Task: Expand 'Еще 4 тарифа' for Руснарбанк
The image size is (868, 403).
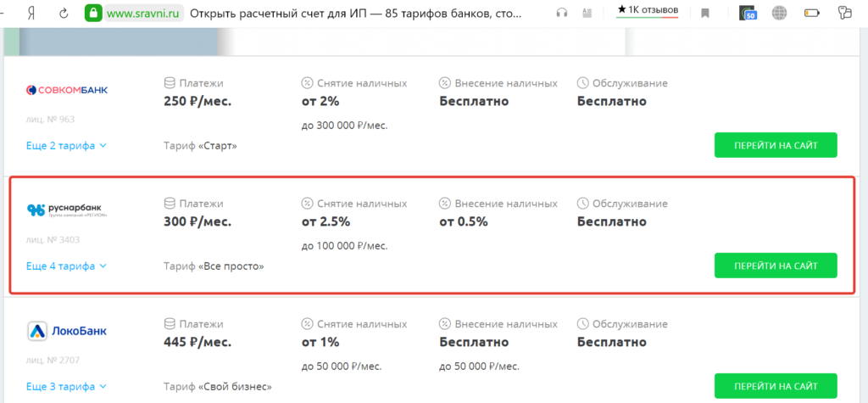Action: click(66, 266)
